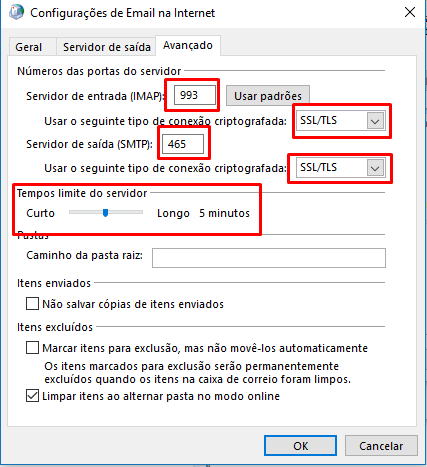Confirm settings with the OK button
Image resolution: width=427 pixels, height=467 pixels.
point(300,446)
